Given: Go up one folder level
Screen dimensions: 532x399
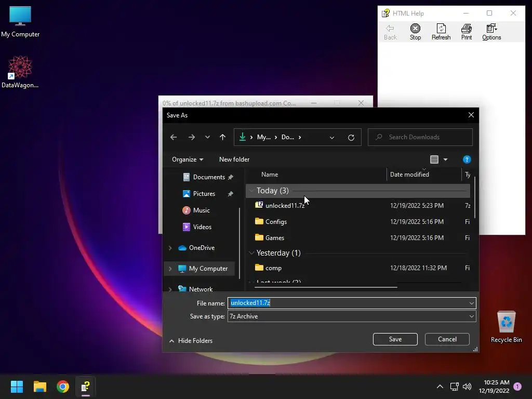Looking at the screenshot, I should pyautogui.click(x=222, y=137).
